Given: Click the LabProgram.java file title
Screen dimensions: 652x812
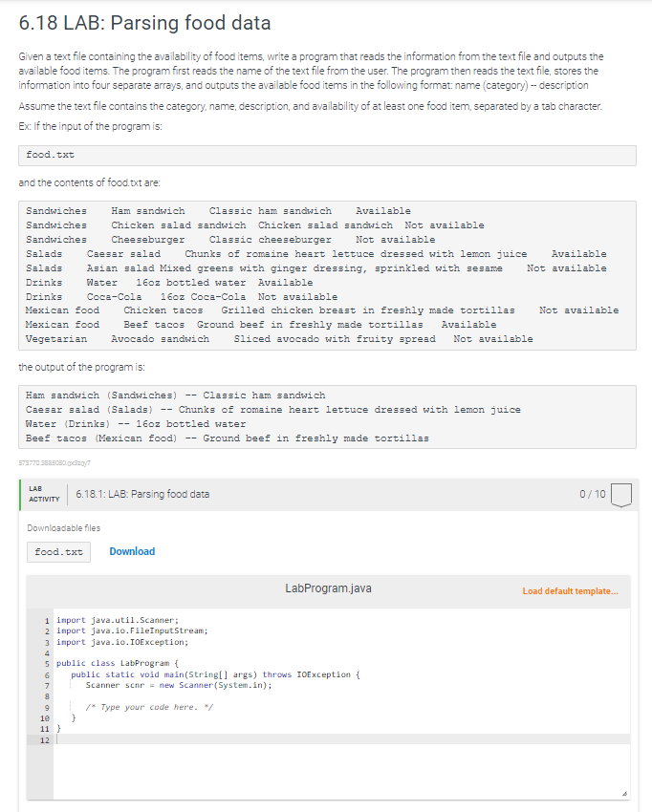Looking at the screenshot, I should coord(328,588).
